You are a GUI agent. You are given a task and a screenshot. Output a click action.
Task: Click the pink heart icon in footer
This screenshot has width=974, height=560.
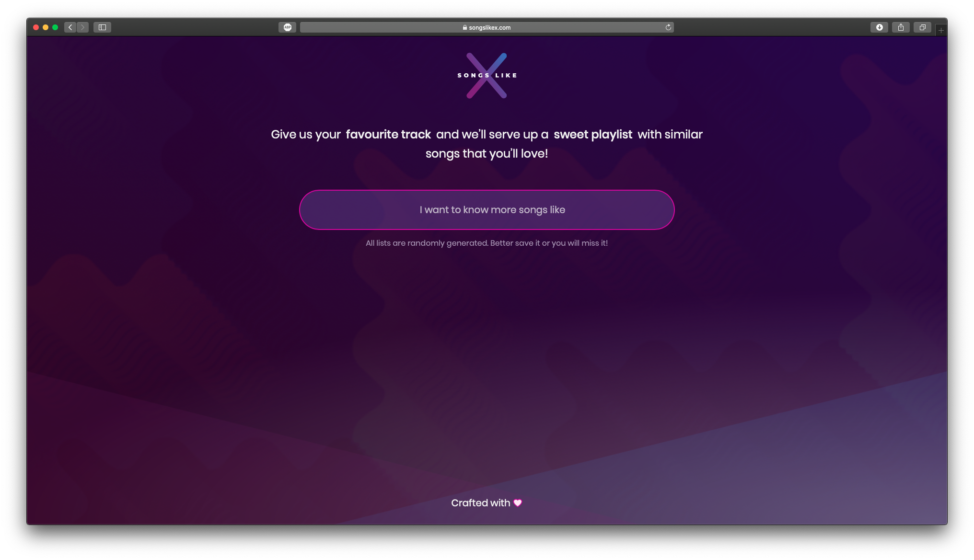(518, 503)
